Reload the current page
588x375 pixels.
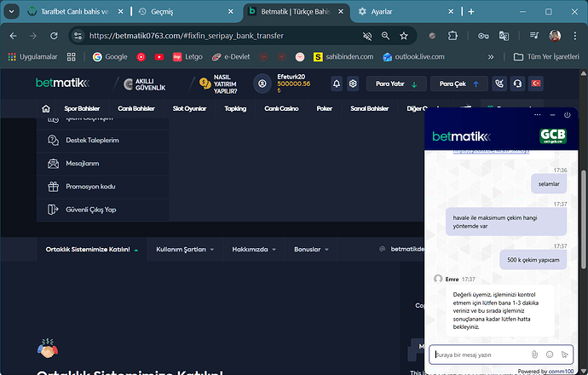54,36
